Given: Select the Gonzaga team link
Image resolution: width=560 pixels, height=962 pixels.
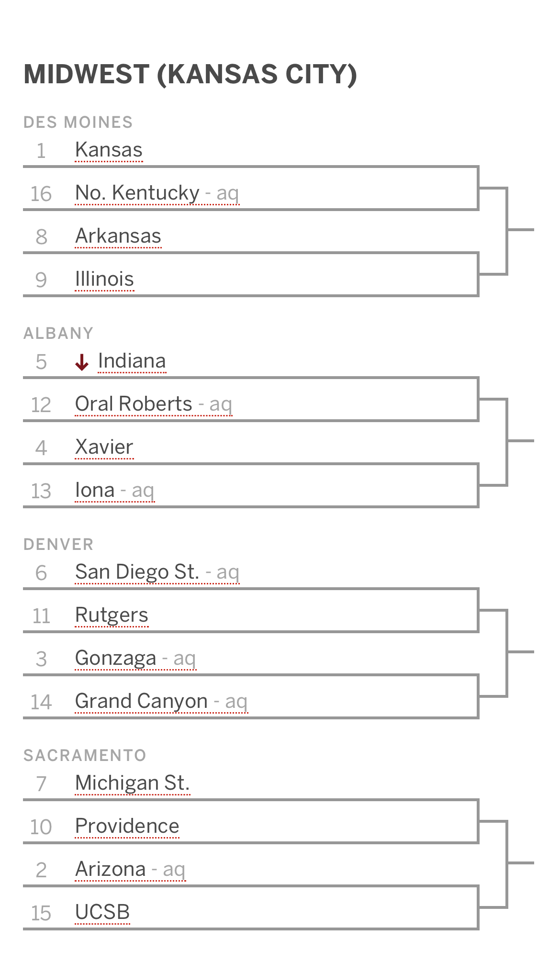Looking at the screenshot, I should [x=135, y=659].
